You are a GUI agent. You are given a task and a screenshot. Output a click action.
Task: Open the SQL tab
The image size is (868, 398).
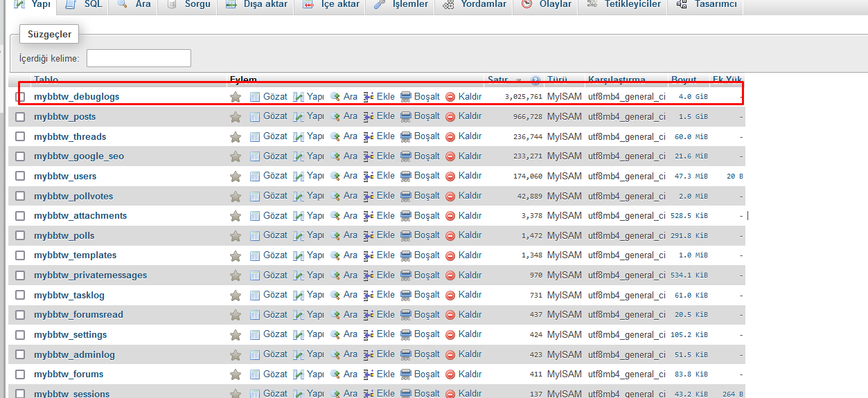point(83,5)
